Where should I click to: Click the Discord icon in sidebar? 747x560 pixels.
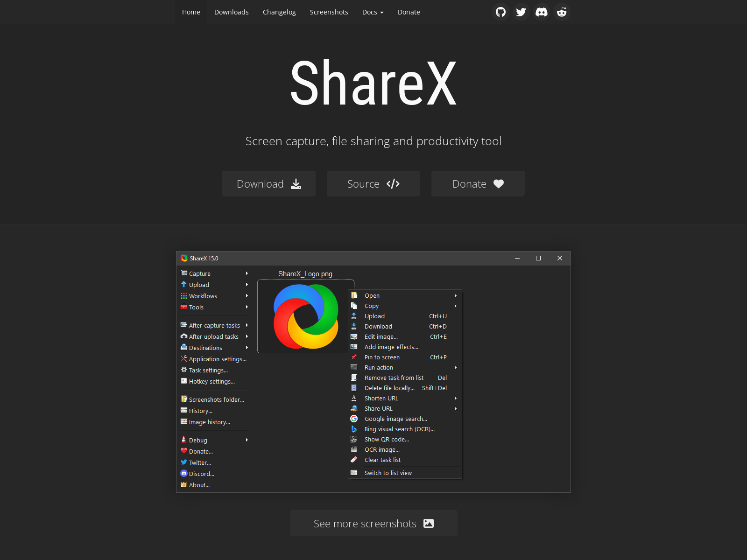point(184,474)
